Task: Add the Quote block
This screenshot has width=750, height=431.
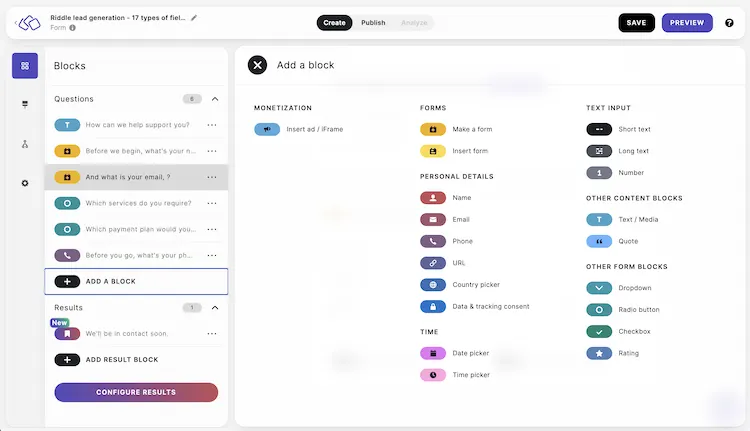Action: 612,241
